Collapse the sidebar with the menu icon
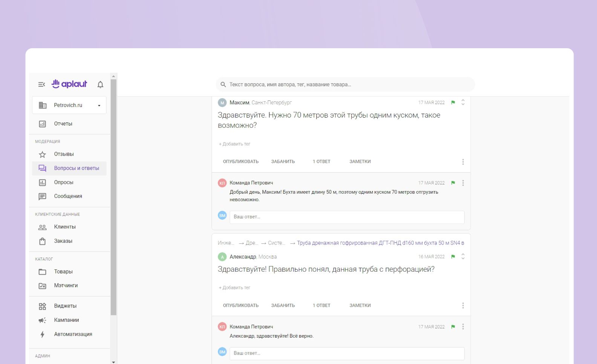Viewport: 597px width, 364px height. [x=42, y=84]
